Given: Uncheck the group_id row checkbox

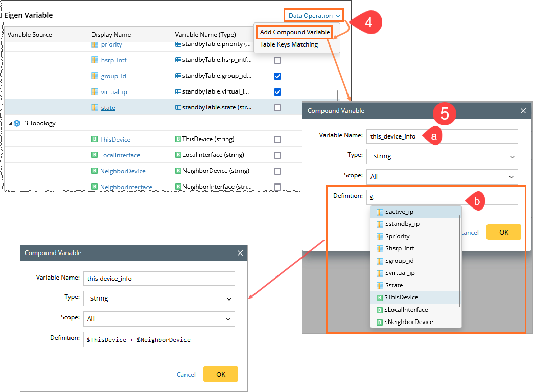Looking at the screenshot, I should (277, 76).
